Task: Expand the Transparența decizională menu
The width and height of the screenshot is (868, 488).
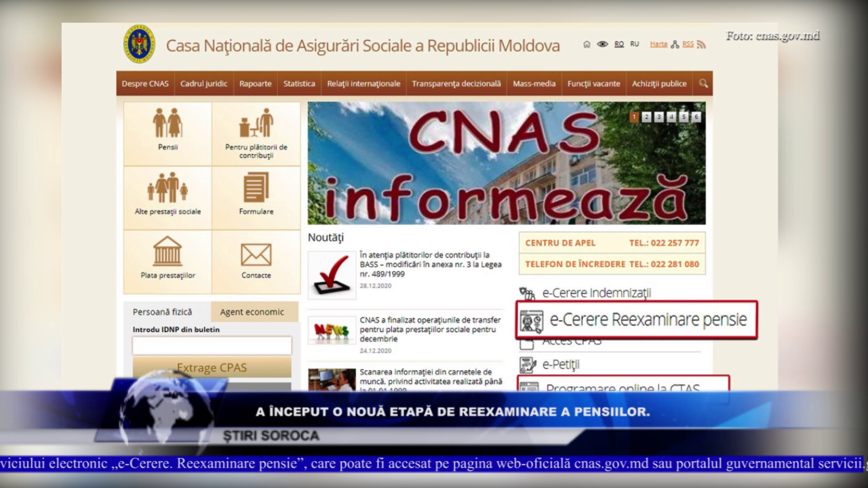Action: (456, 83)
